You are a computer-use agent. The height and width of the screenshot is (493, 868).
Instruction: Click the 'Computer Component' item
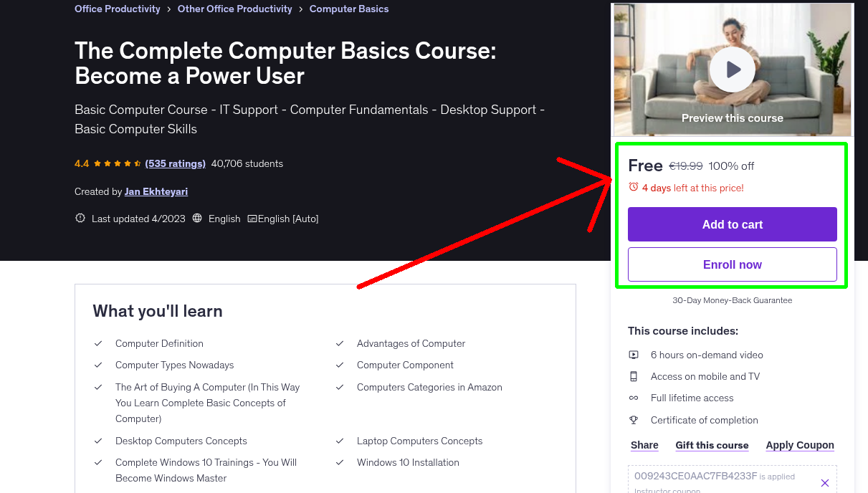[405, 365]
